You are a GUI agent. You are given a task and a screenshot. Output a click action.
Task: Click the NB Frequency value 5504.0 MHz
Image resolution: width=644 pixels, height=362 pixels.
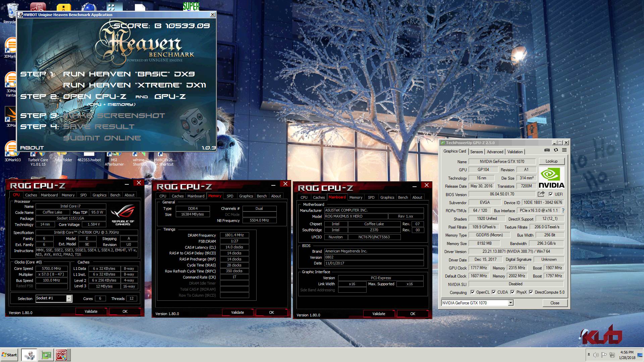point(259,221)
